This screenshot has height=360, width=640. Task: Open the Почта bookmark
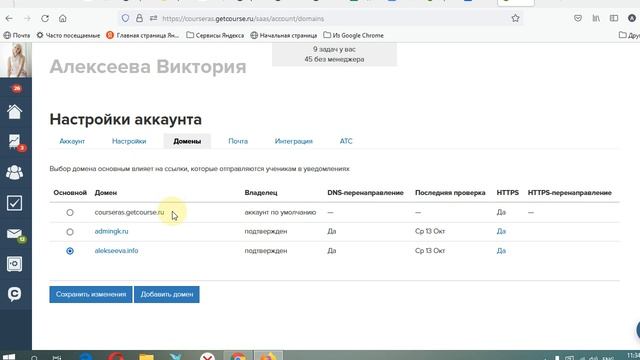point(17,36)
